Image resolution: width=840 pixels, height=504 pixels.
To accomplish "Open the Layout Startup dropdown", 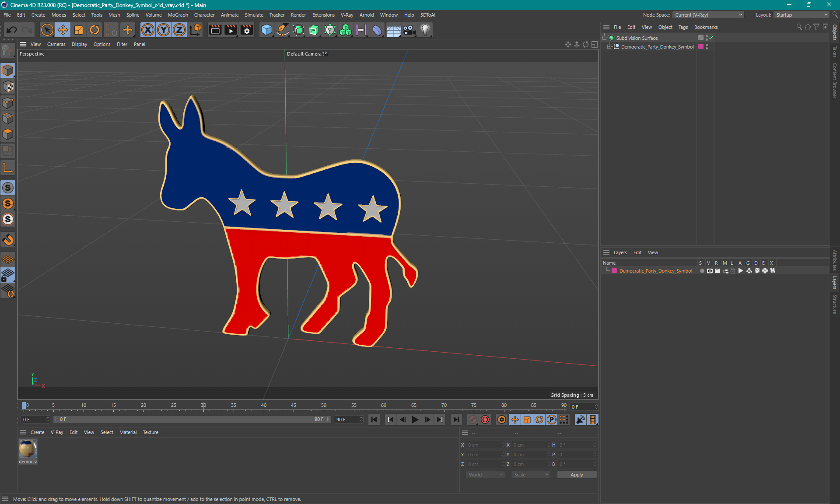I will click(x=801, y=15).
